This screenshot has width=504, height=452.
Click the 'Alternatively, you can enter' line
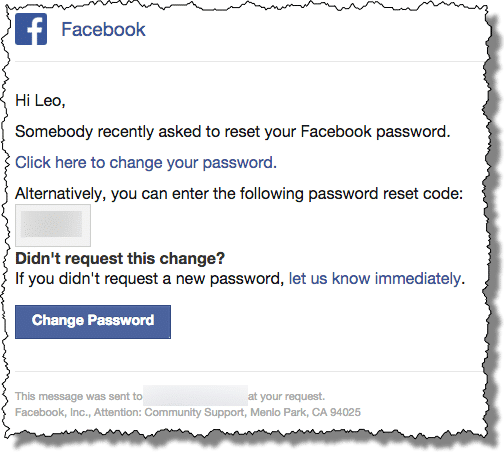coord(239,194)
